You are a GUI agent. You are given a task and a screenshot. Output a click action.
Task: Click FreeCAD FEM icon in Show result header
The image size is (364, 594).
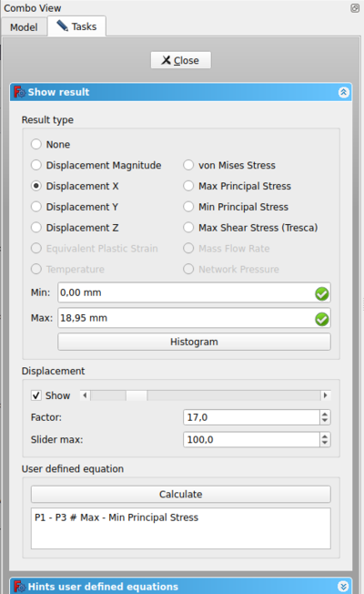pos(19,92)
